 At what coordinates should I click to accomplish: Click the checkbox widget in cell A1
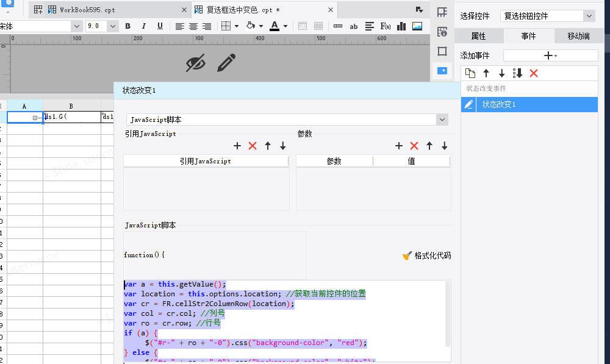[x=35, y=118]
